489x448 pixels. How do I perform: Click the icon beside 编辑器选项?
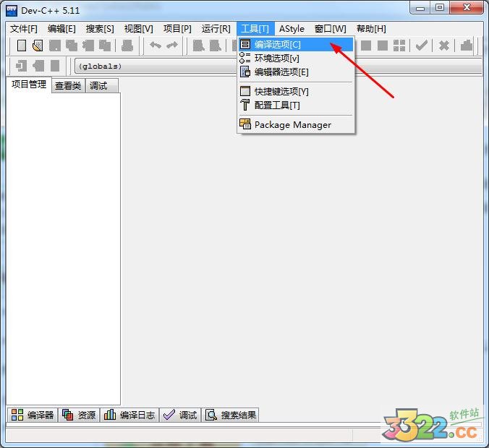tap(245, 72)
